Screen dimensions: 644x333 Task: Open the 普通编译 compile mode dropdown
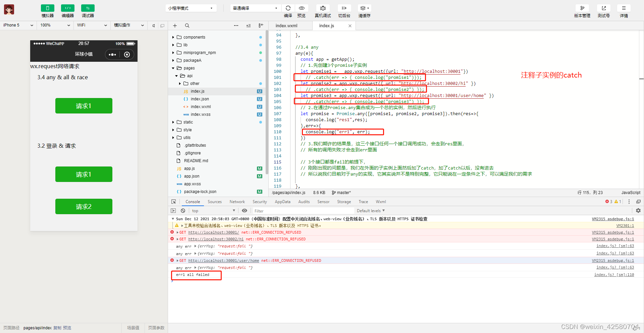coord(255,8)
